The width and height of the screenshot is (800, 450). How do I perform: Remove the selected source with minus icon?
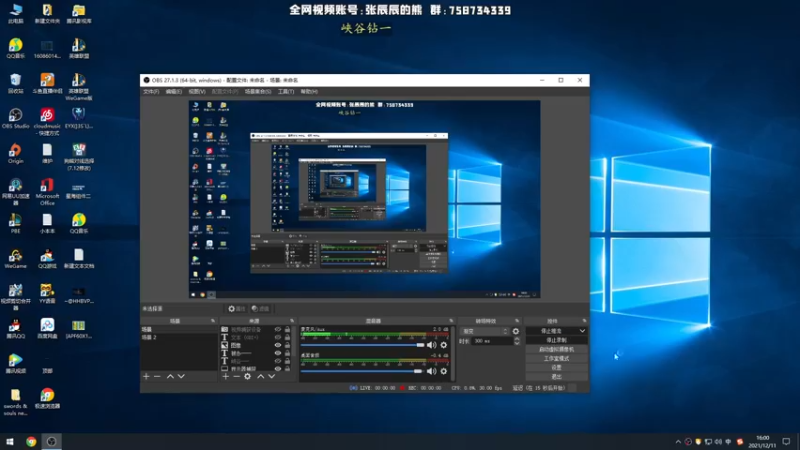point(236,377)
